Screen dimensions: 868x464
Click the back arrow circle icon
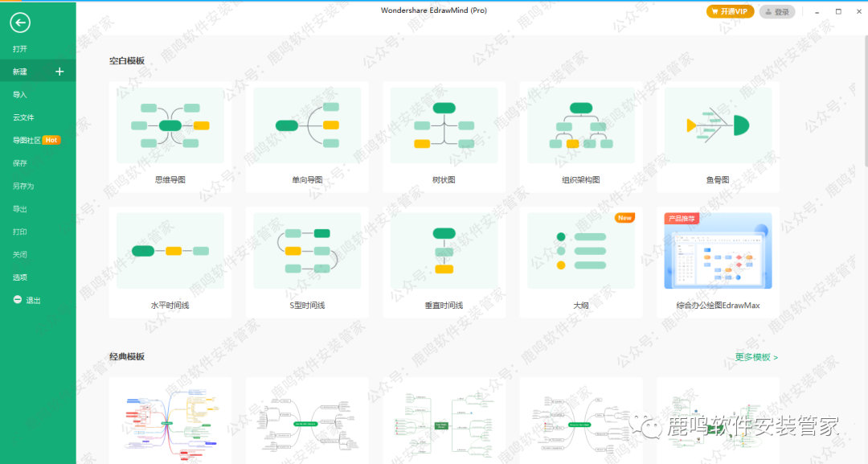20,23
